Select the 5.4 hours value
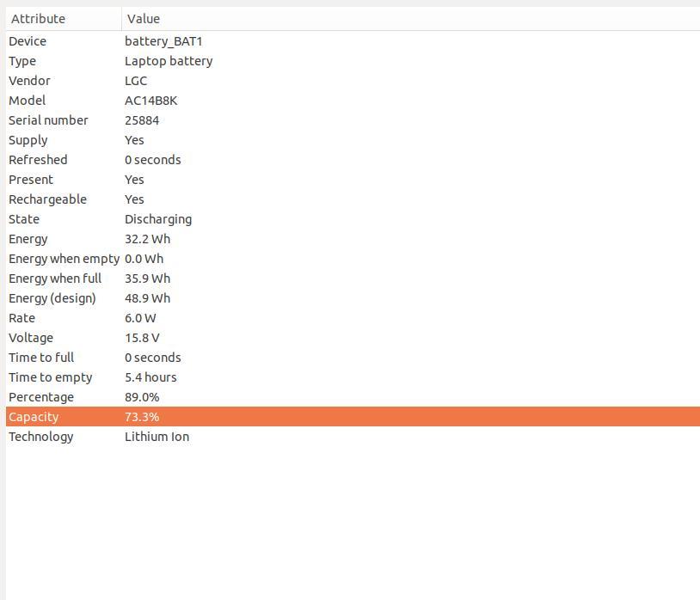 (x=150, y=377)
